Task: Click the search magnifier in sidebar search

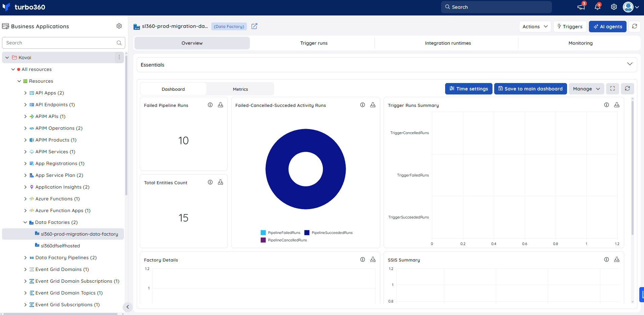Action: [x=119, y=43]
